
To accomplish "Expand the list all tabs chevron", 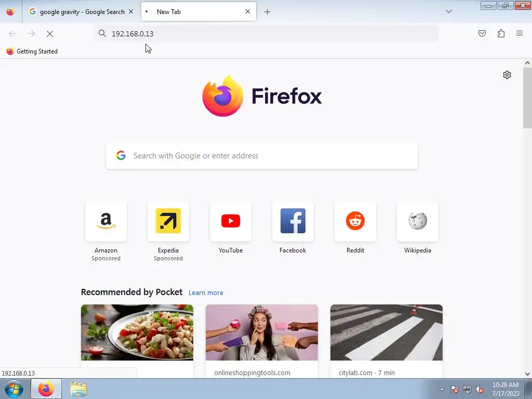I will (448, 11).
